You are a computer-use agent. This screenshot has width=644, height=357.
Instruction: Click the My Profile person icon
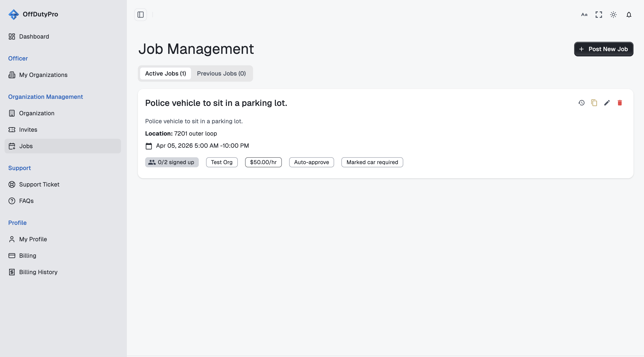[12, 239]
